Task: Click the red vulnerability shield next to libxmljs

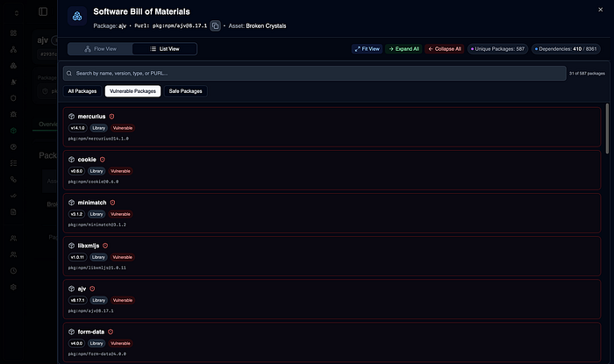Action: click(105, 246)
